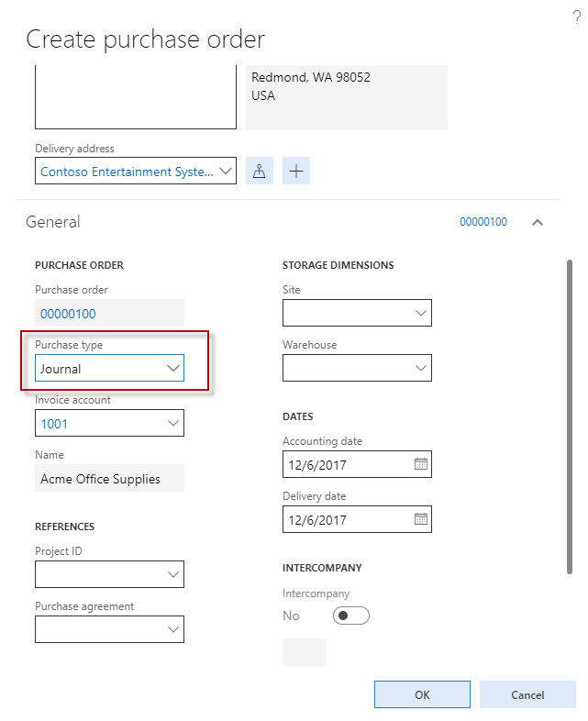Toggle the Intercompany switch
The image size is (588, 721).
point(352,616)
